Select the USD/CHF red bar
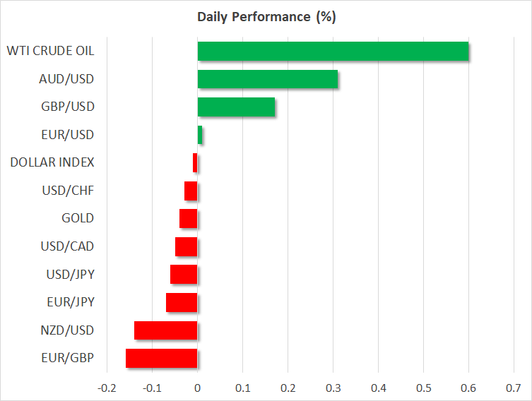532x401 pixels. tap(191, 191)
